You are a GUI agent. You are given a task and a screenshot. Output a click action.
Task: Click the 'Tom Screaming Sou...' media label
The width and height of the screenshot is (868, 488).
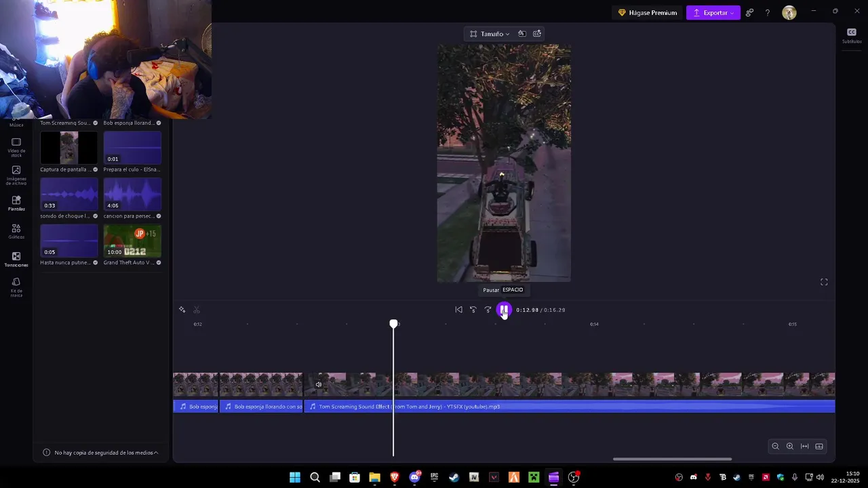click(65, 123)
